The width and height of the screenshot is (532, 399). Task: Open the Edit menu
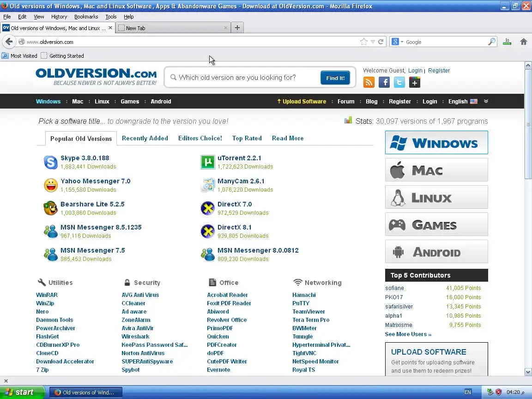pos(22,17)
